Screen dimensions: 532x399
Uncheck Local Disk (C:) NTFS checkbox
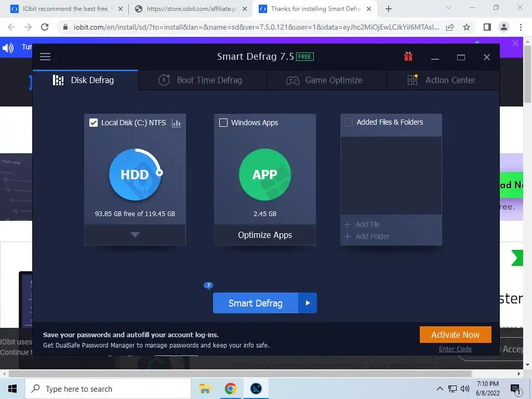[x=94, y=123]
